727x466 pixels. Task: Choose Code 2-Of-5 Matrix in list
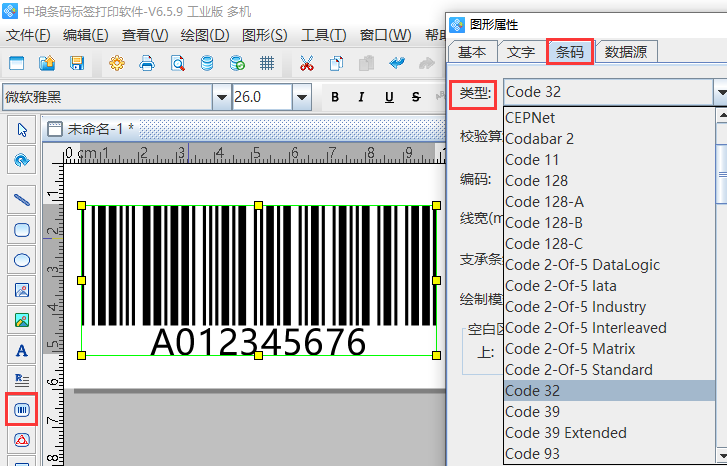point(610,349)
